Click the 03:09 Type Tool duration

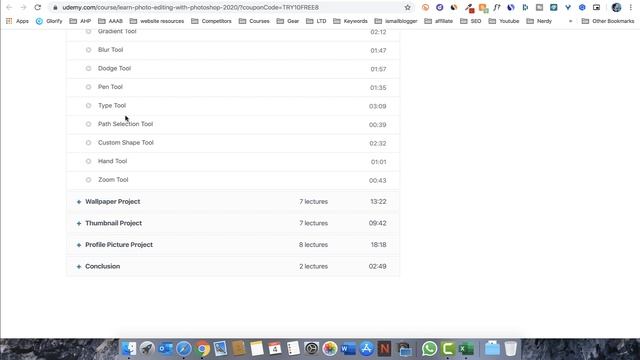click(x=378, y=106)
